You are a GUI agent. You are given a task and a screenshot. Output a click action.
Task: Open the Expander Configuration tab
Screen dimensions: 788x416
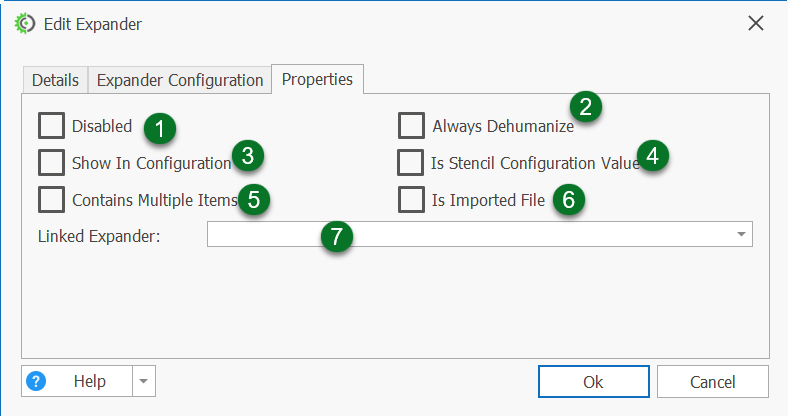coord(180,80)
